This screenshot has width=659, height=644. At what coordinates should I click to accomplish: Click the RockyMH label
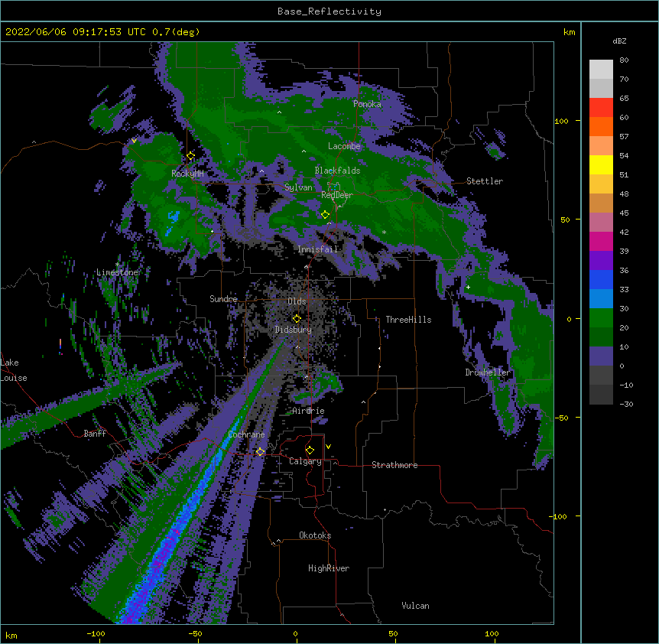[x=187, y=174]
